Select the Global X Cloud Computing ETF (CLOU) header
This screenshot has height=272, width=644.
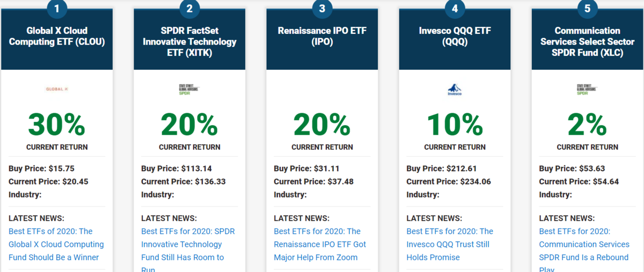pos(57,36)
